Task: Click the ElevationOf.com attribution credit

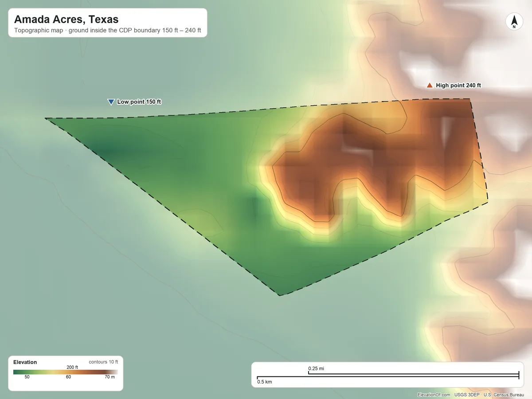Action: tap(434, 395)
